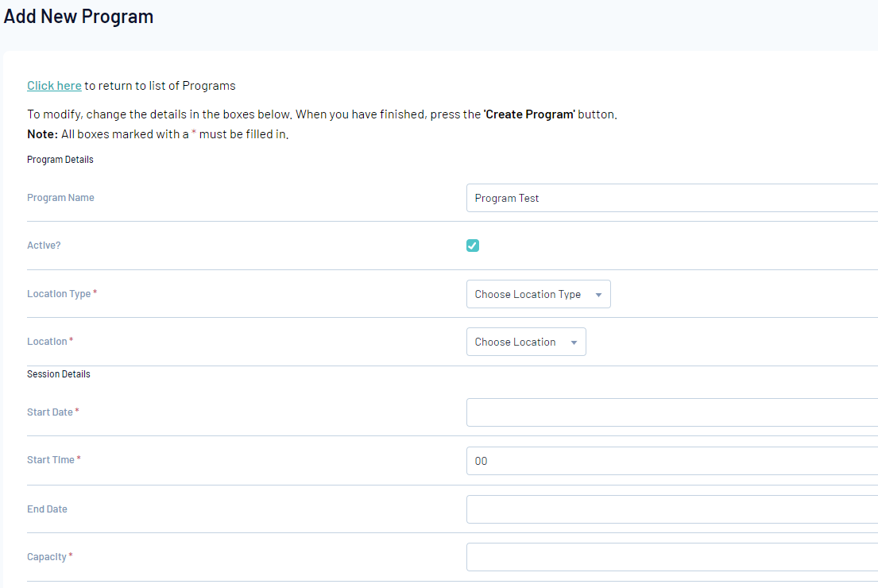
Task: Uncheck the Active? checkbox
Action: coord(473,246)
